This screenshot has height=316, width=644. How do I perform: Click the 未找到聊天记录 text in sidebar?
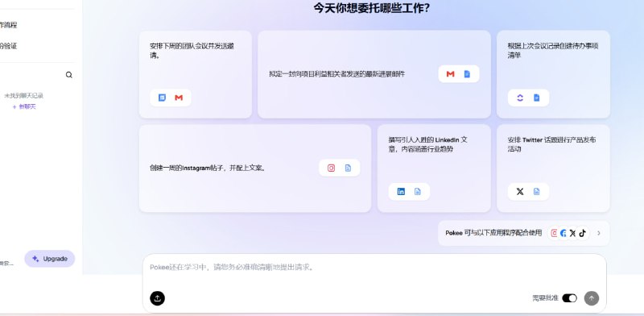(24, 96)
